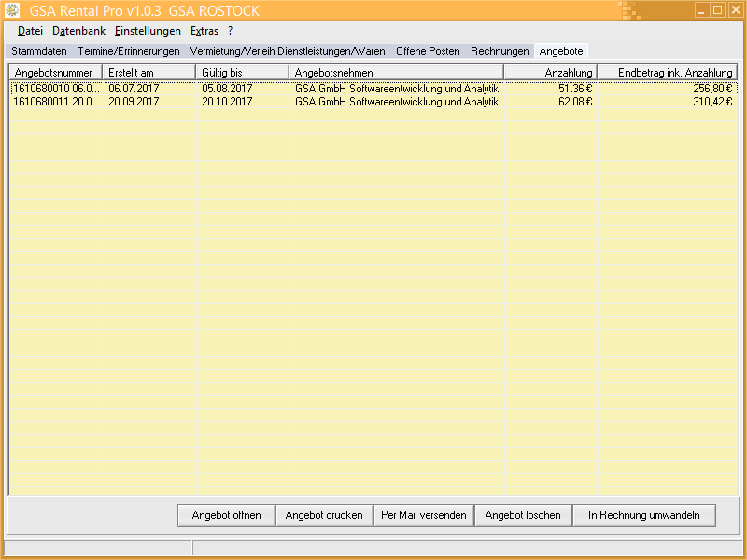747x560 pixels.
Task: Click the Endbetrag ink. Anzahlung column header
Action: coord(667,72)
